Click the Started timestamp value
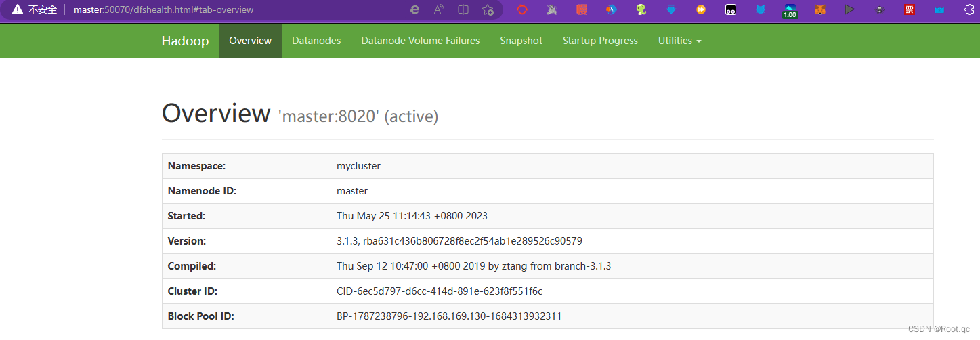The image size is (980, 340). pyautogui.click(x=412, y=216)
